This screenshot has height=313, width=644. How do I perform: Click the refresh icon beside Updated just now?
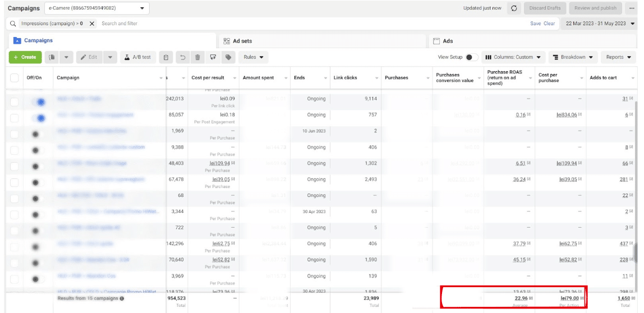tap(514, 8)
